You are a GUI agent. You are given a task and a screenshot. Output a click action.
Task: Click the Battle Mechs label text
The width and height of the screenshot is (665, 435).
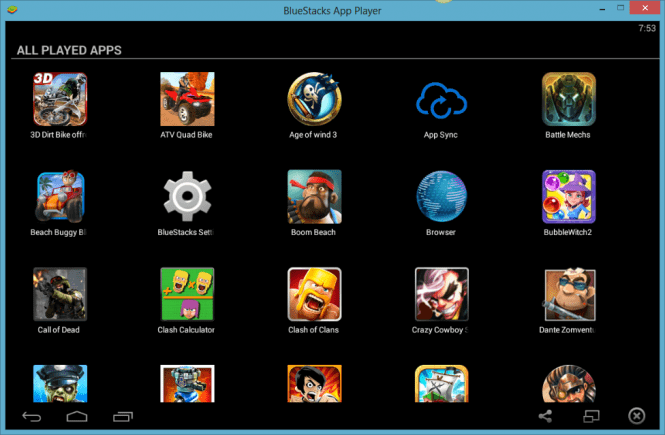[568, 135]
